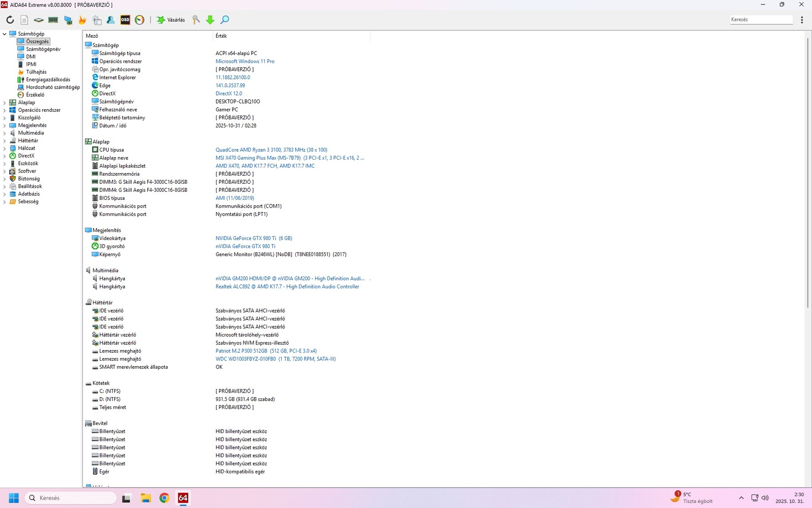Open the OSD panel icon
Screen dimensions: 812x508
pos(125,20)
